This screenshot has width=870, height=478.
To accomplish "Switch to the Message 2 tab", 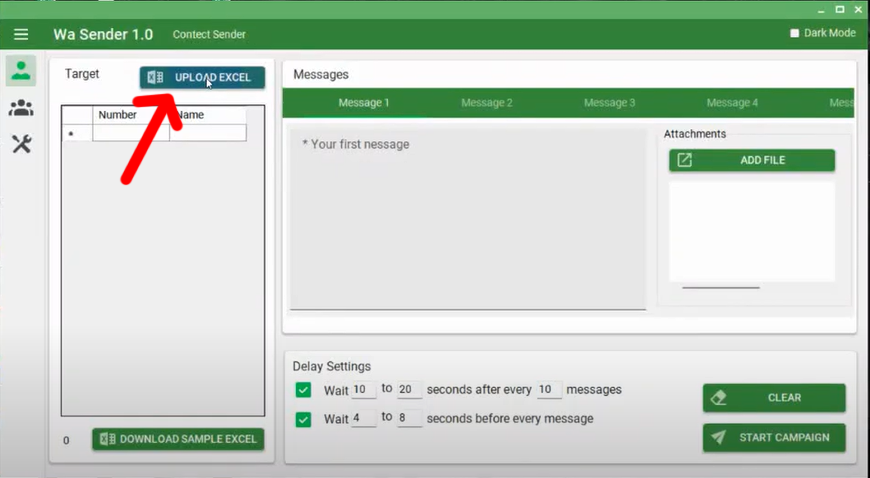I will 486,103.
